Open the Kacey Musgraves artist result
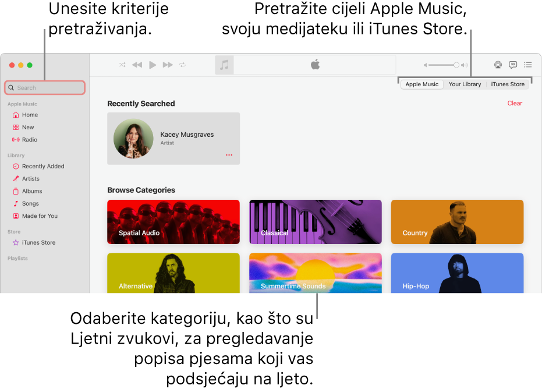The height and width of the screenshot is (392, 542). coord(173,139)
